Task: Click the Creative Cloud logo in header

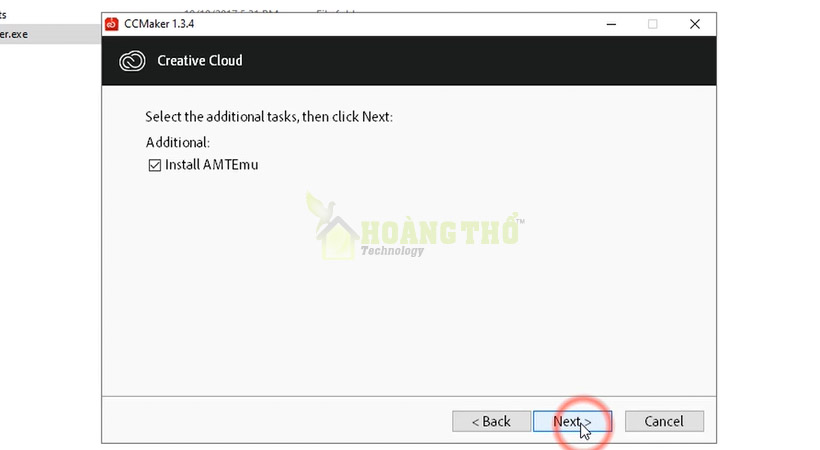Action: click(132, 61)
